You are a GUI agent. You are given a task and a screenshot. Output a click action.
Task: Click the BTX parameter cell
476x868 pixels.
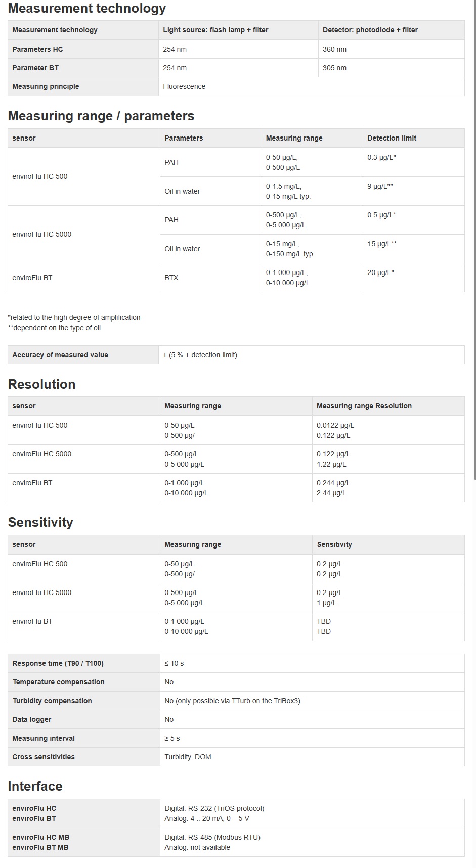pos(171,278)
